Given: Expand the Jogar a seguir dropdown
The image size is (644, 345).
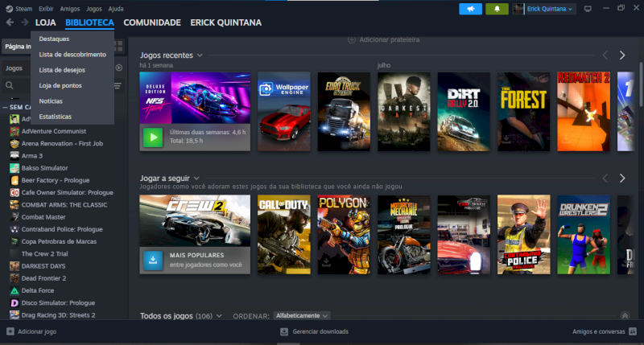Looking at the screenshot, I should tap(196, 179).
